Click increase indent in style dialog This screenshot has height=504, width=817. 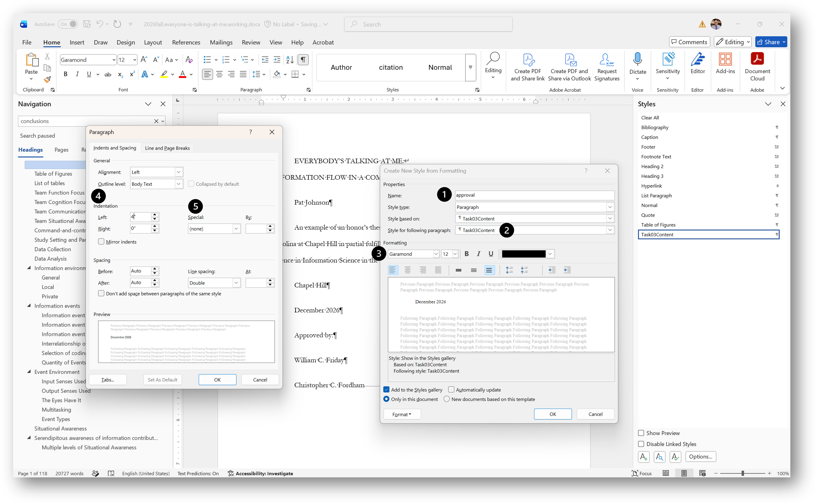(567, 270)
